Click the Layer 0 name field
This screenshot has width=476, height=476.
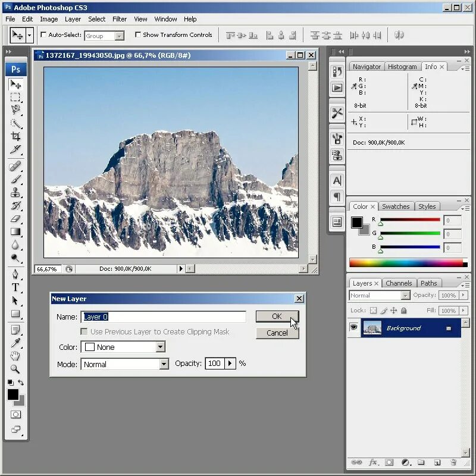coord(163,317)
